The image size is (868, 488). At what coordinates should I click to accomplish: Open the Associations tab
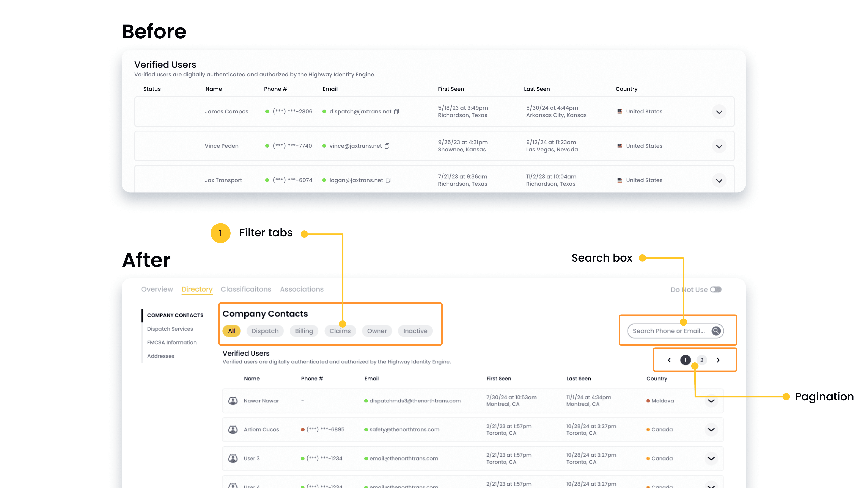302,289
